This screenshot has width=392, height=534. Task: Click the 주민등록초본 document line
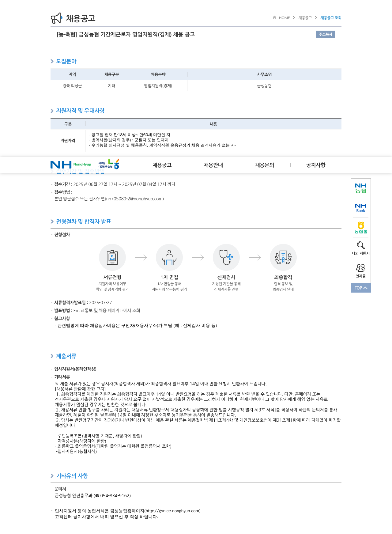pyautogui.click(x=98, y=436)
